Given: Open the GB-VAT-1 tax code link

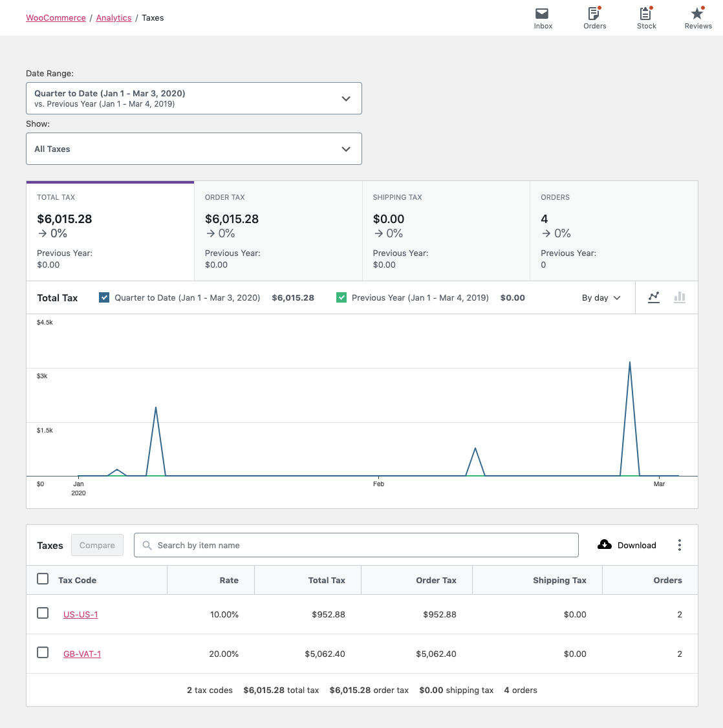Looking at the screenshot, I should coord(82,654).
